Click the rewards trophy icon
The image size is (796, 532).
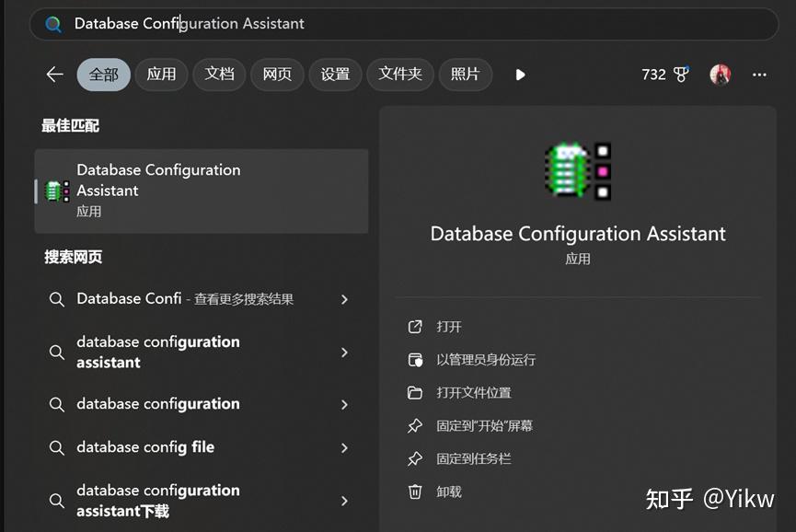(x=681, y=75)
